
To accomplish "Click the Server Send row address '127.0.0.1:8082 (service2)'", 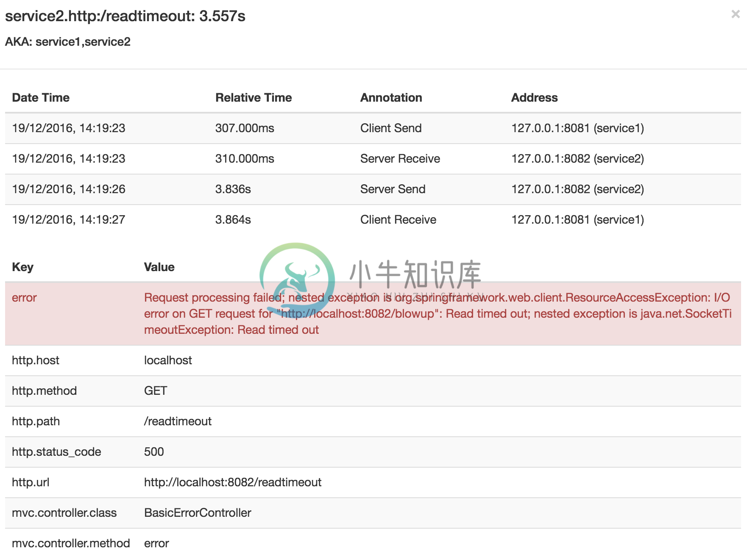I will coord(577,189).
